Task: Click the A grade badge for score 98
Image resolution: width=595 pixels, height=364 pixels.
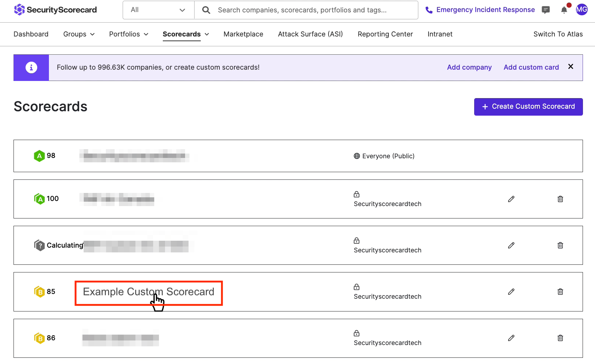Action: [39, 156]
